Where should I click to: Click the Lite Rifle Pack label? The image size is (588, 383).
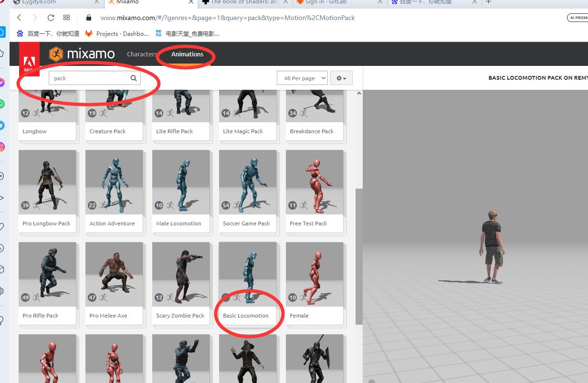click(x=174, y=131)
